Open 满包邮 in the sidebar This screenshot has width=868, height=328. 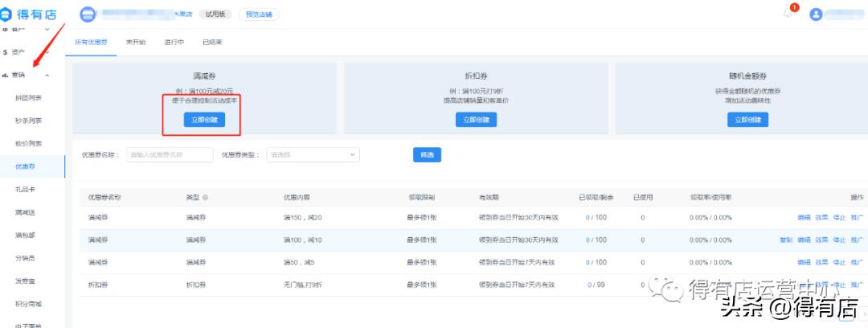pos(26,236)
